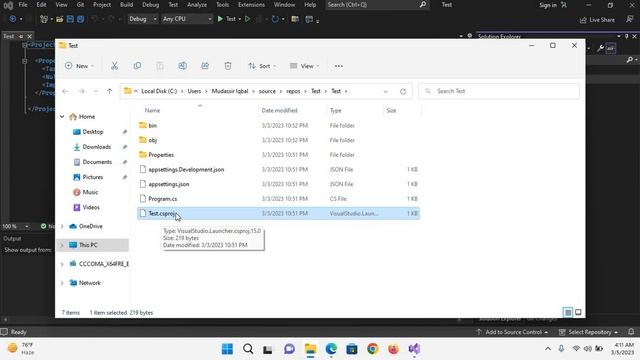Click the Test start debugging button

(x=227, y=19)
